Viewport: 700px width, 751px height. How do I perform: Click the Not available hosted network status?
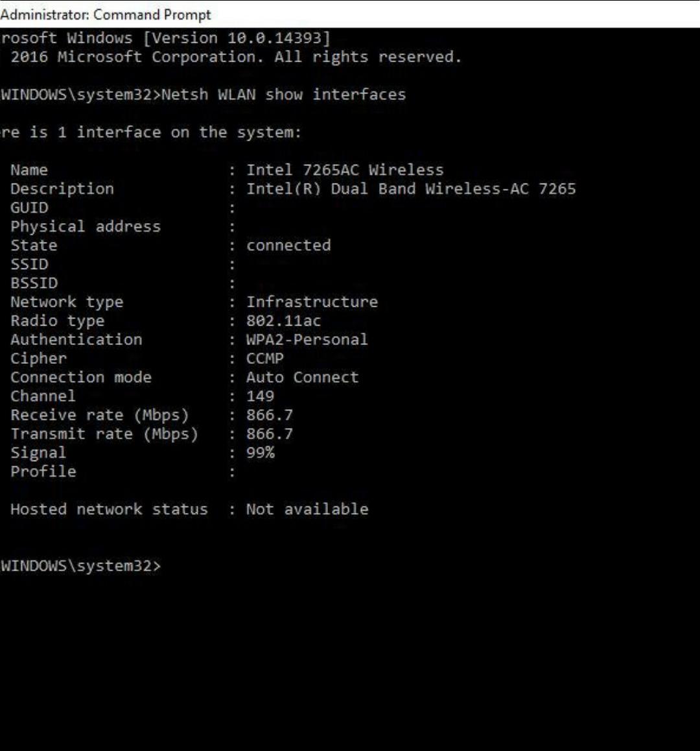[307, 509]
